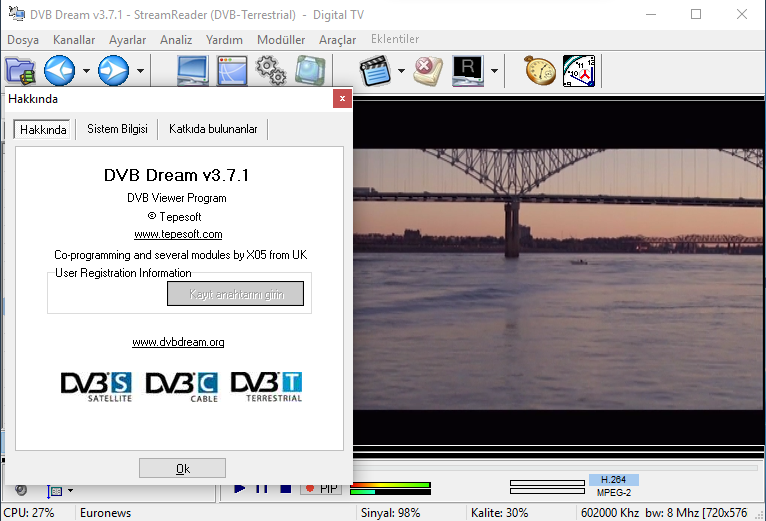
Task: Select the Hakkında tab
Action: [43, 130]
